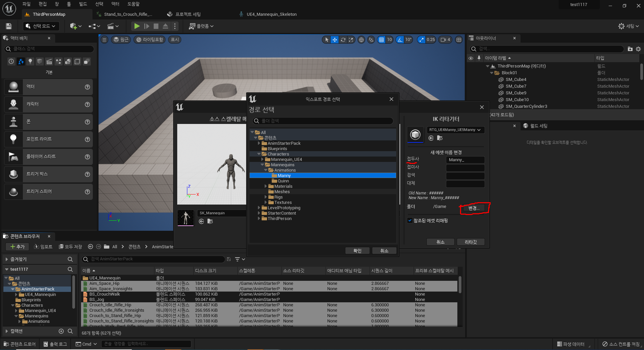This screenshot has height=350, width=644.
Task: Toggle rotation snap angle icon
Action: pos(400,40)
